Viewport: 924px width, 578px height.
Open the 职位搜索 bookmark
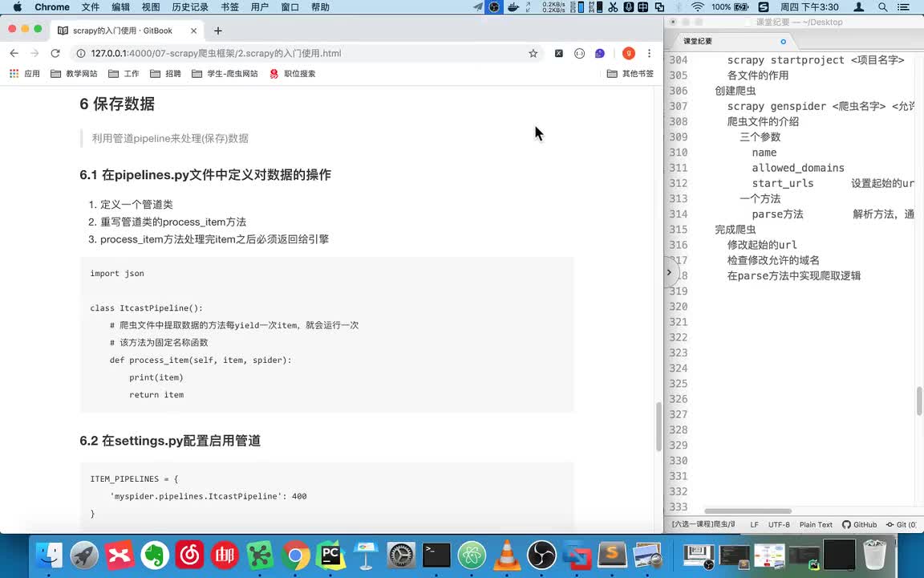point(293,74)
